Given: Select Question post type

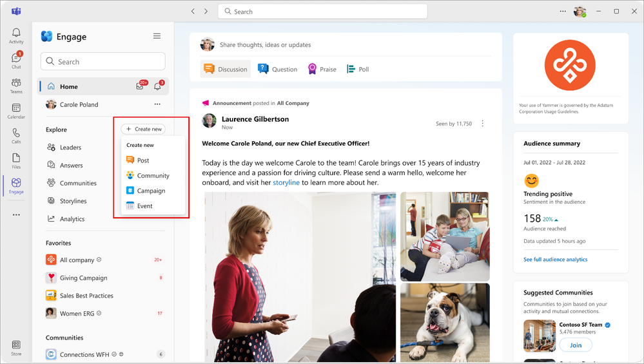Looking at the screenshot, I should (x=277, y=69).
